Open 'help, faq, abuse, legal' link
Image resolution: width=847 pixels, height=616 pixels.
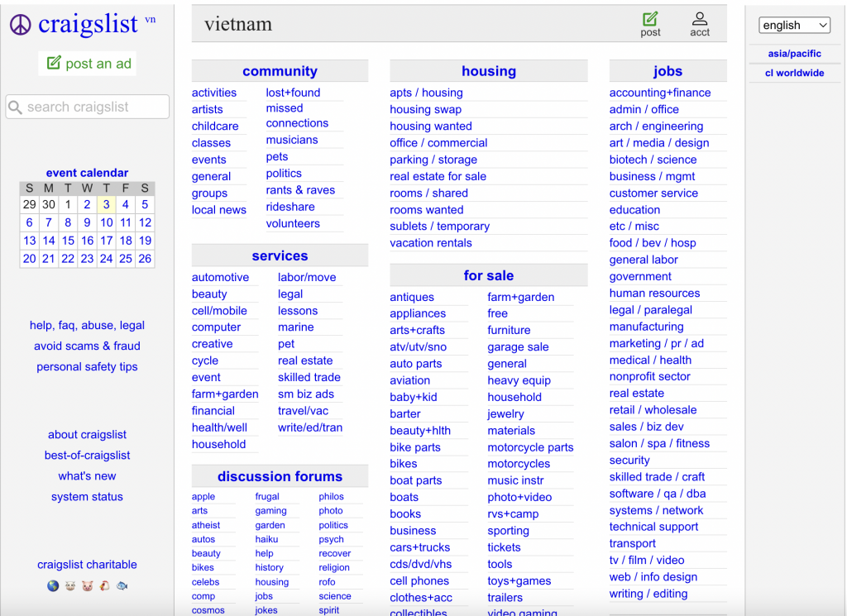(87, 326)
